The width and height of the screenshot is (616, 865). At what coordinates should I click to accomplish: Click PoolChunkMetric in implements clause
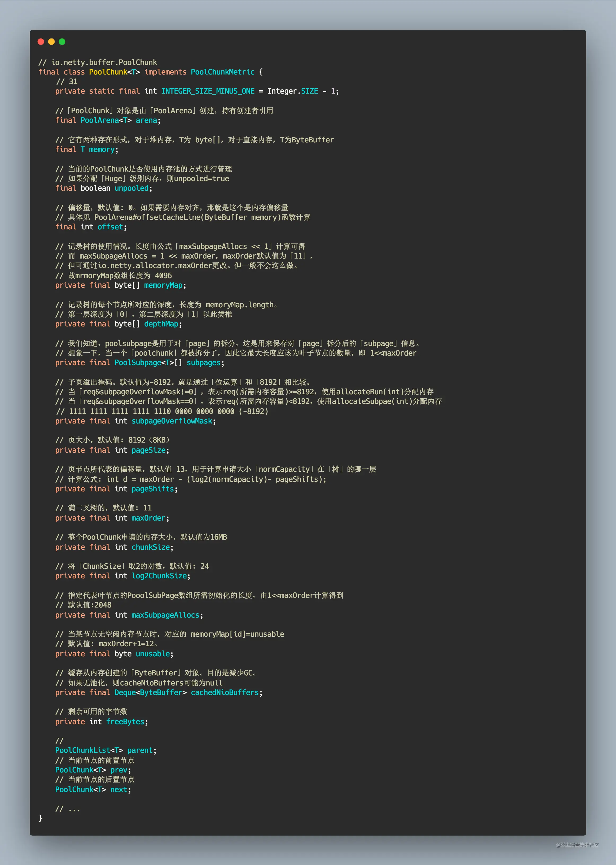[x=223, y=72]
